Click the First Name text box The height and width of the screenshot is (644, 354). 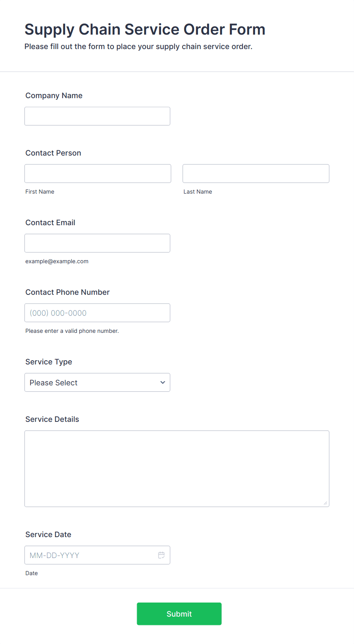(98, 173)
